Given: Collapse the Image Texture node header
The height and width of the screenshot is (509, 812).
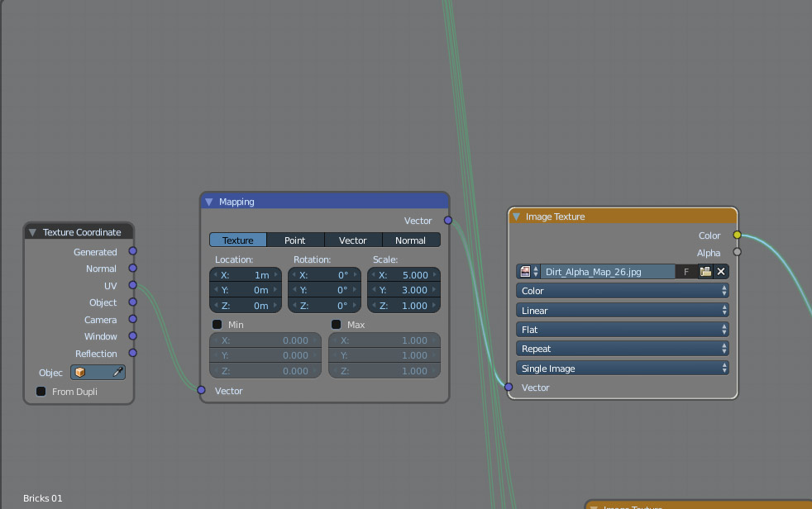Looking at the screenshot, I should click(x=516, y=216).
